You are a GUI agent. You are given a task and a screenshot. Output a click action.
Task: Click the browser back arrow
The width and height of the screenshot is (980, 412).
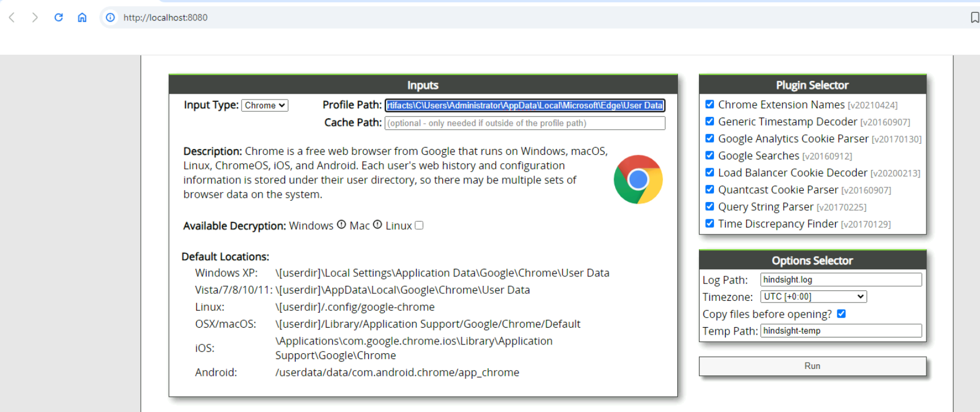click(x=12, y=17)
